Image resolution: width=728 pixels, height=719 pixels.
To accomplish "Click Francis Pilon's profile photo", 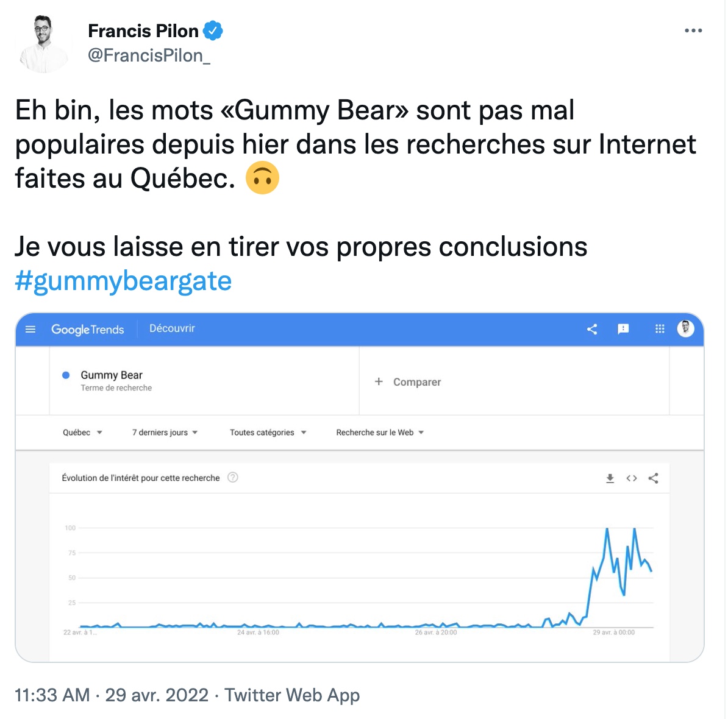I will click(44, 44).
